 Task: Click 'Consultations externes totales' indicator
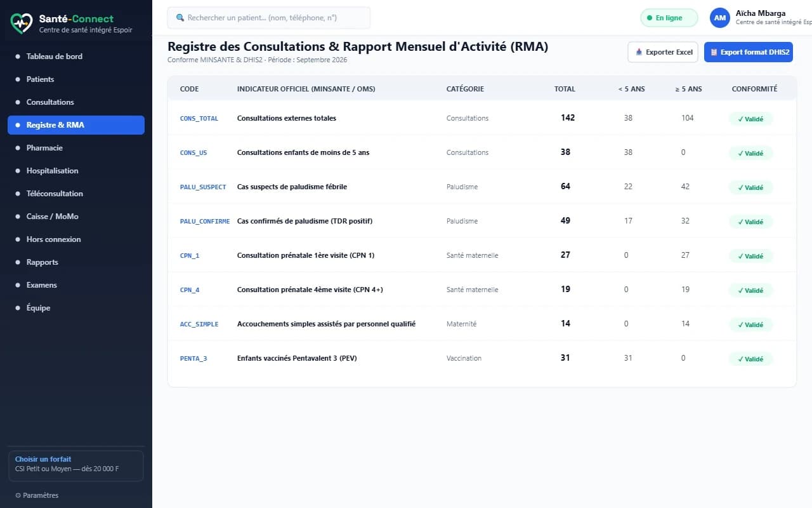click(287, 118)
